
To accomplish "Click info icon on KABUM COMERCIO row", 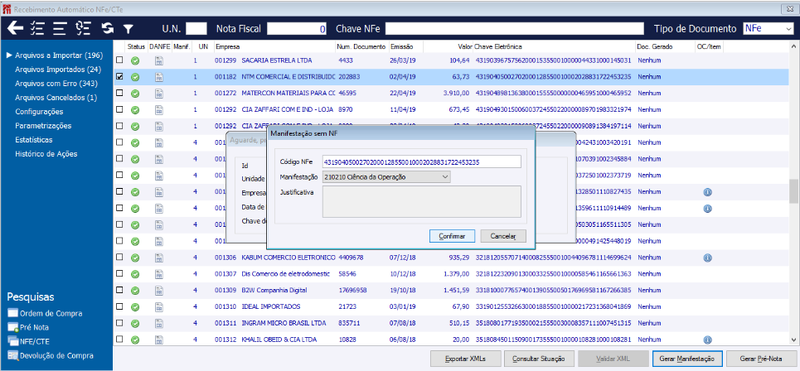I will point(707,258).
